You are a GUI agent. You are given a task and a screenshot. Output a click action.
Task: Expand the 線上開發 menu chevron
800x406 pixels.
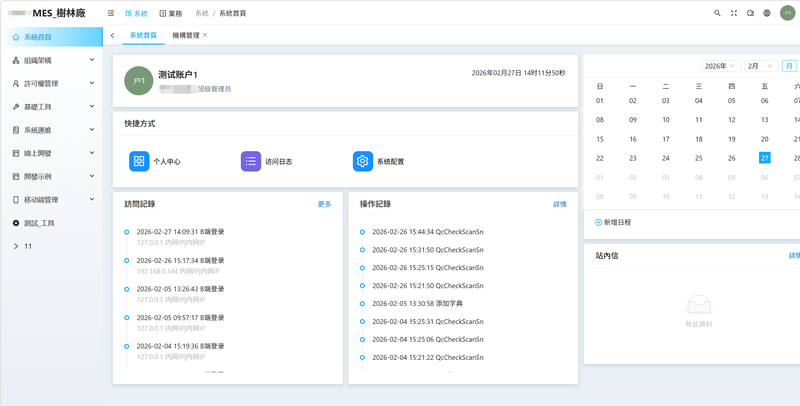click(92, 153)
